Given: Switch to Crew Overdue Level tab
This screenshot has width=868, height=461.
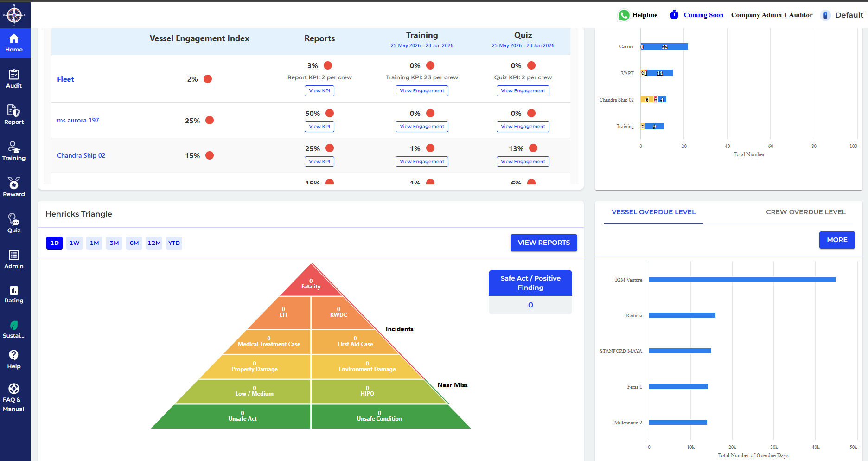Looking at the screenshot, I should (805, 212).
